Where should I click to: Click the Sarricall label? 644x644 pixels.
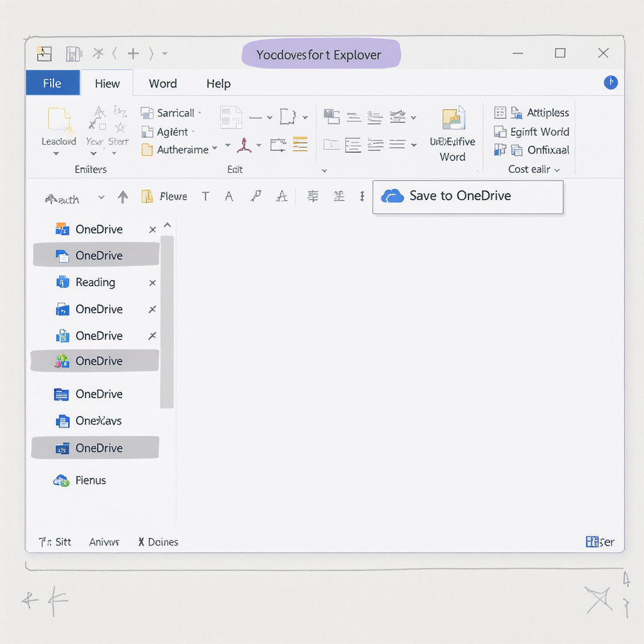175,113
